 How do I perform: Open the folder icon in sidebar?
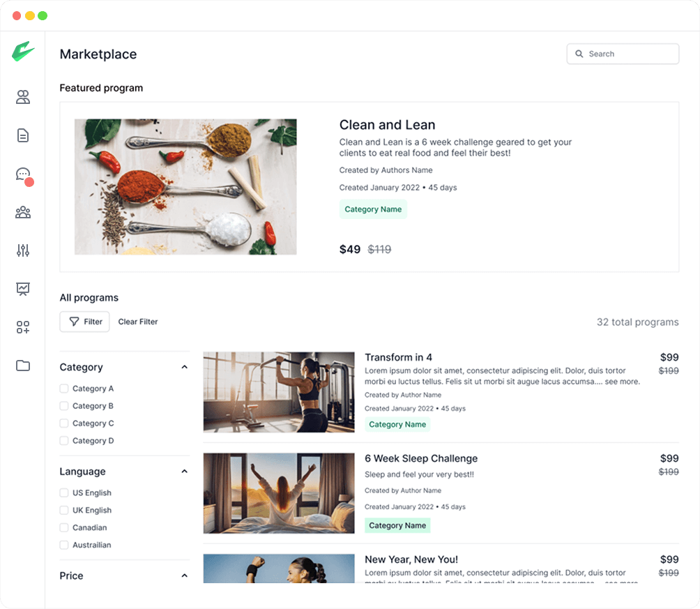click(x=23, y=366)
